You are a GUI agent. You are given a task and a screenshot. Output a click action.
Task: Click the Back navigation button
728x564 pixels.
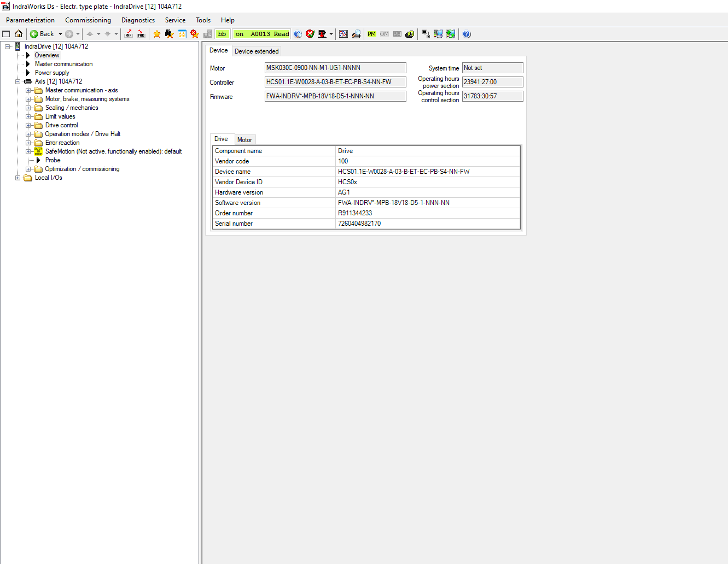42,34
